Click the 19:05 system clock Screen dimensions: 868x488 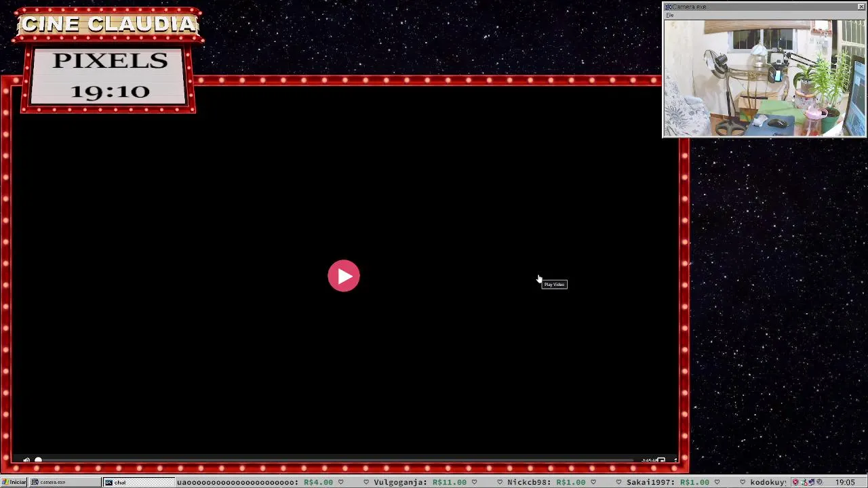click(845, 482)
